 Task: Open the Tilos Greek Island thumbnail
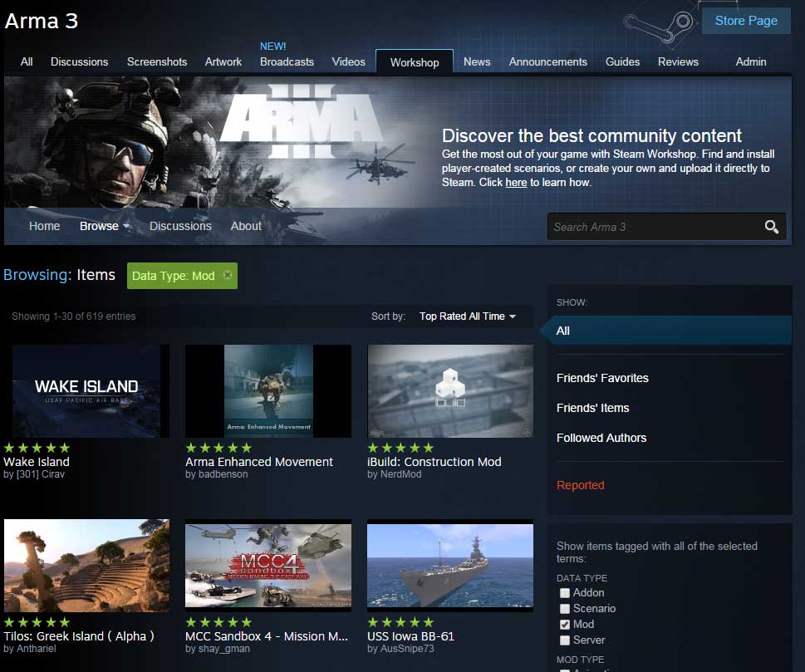click(86, 566)
